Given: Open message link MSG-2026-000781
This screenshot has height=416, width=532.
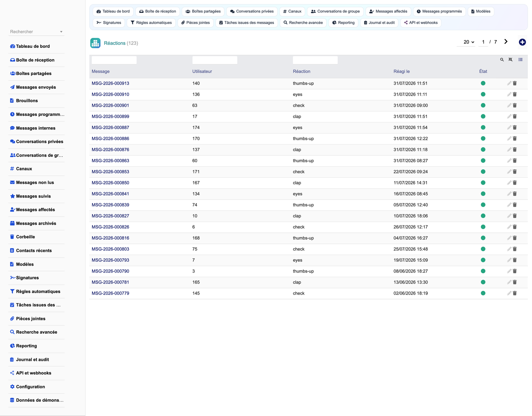Looking at the screenshot, I should [x=110, y=282].
